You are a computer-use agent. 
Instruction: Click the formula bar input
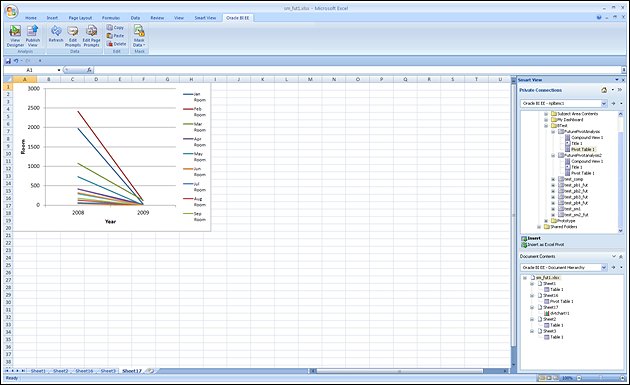point(357,70)
